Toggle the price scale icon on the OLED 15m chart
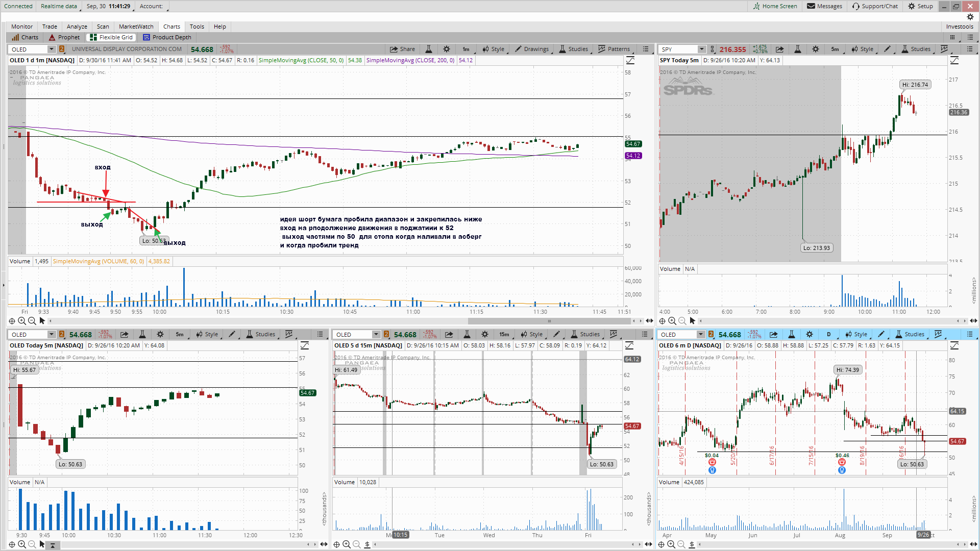Viewport: 980px width, 551px height. coord(629,345)
